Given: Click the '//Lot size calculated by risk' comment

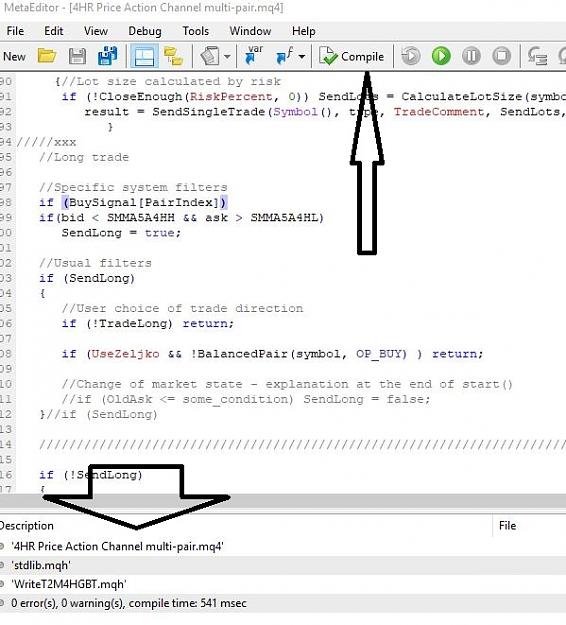Looking at the screenshot, I should click(168, 82).
